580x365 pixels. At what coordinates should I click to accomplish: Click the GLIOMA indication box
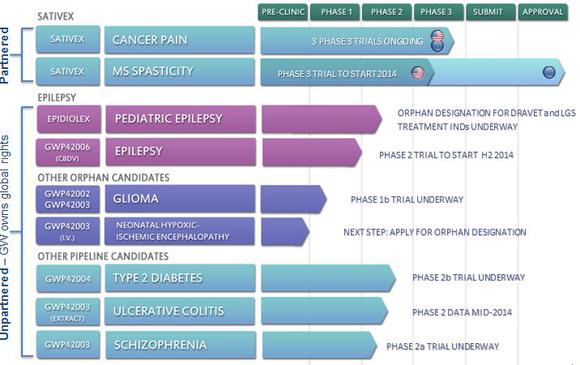pos(180,199)
